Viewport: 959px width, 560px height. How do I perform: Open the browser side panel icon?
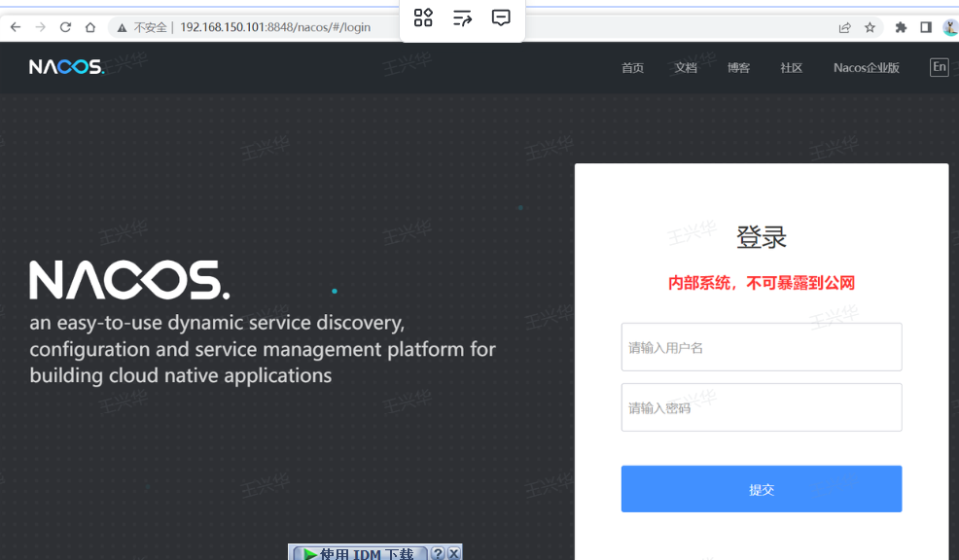click(926, 27)
